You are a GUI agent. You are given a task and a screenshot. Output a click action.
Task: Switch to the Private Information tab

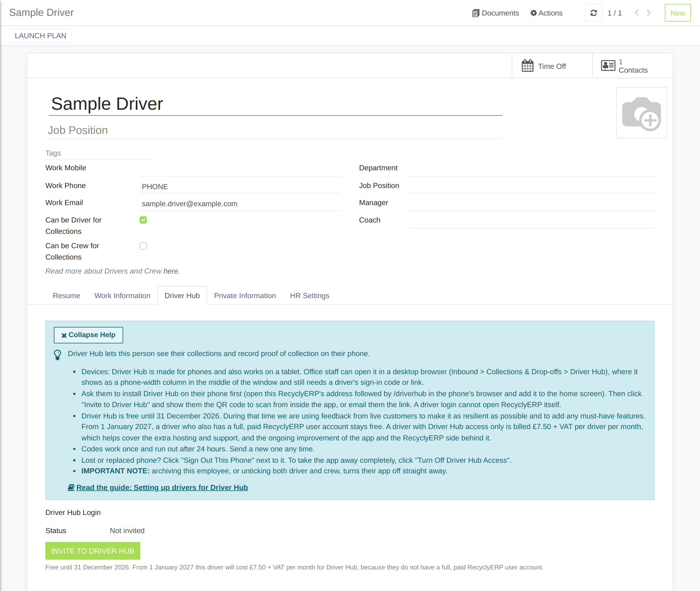[x=245, y=295]
